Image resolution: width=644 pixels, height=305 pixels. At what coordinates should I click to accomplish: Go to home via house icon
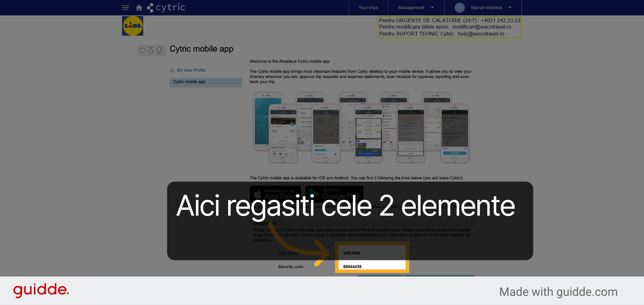point(139,7)
